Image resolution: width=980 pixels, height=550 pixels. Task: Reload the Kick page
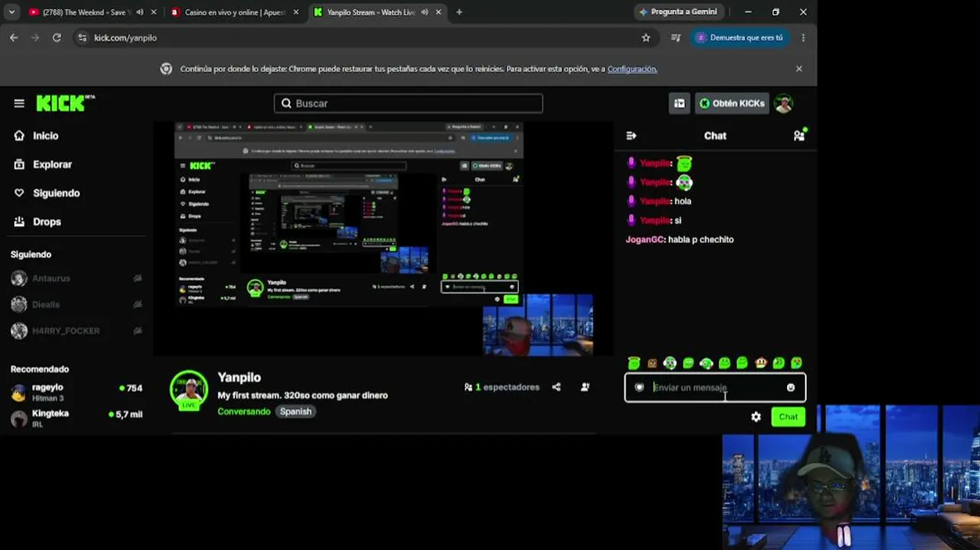click(56, 37)
